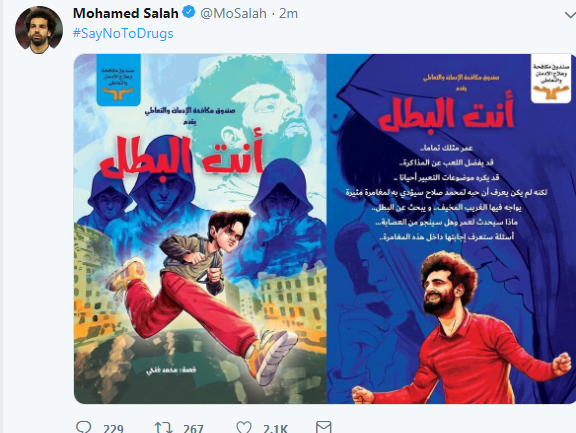Screen dimensions: 576x433
Task: Send tweet via the envelope message icon
Action: click(x=324, y=427)
